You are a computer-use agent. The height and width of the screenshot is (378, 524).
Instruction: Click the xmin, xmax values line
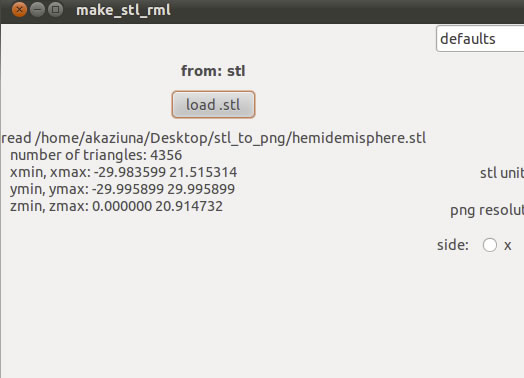(x=124, y=172)
